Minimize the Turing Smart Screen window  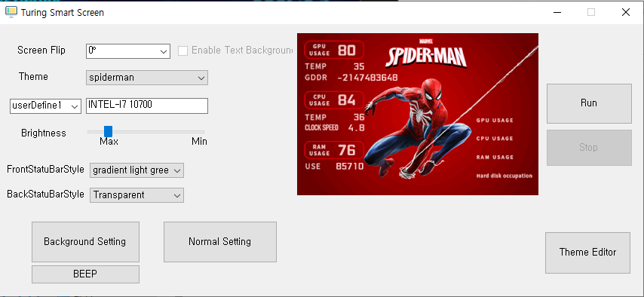coord(557,12)
